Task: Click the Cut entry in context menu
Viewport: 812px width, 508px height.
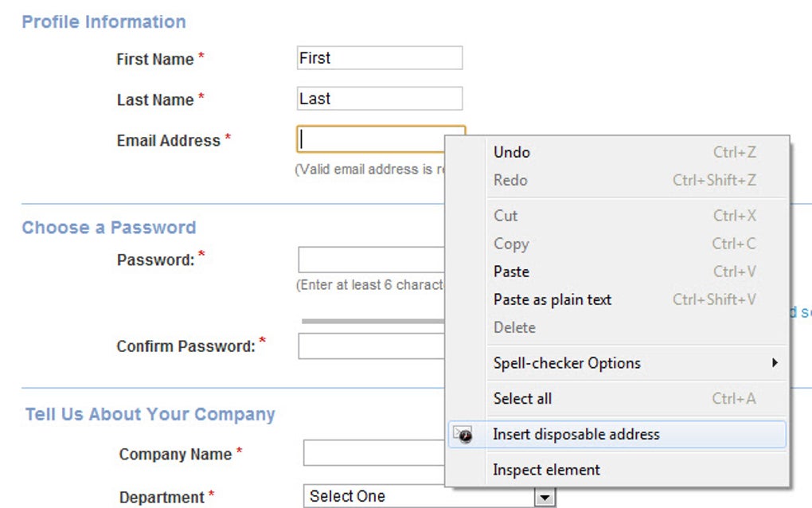Action: (x=506, y=216)
